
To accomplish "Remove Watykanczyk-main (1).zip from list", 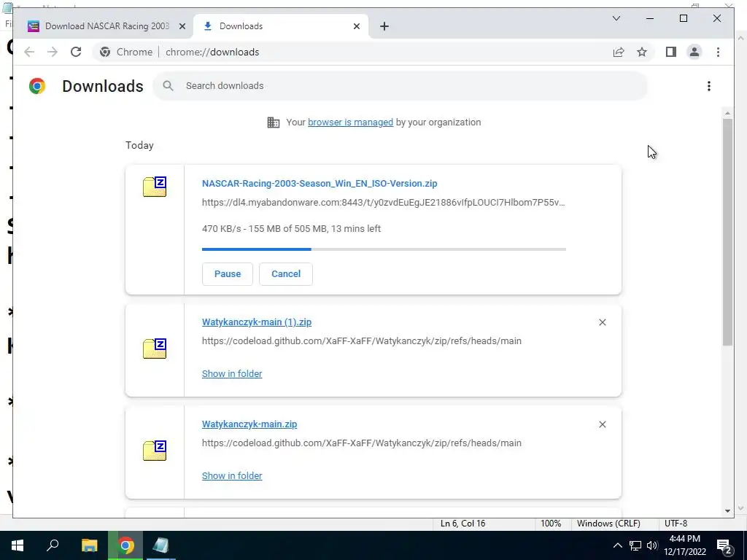I will [x=602, y=322].
